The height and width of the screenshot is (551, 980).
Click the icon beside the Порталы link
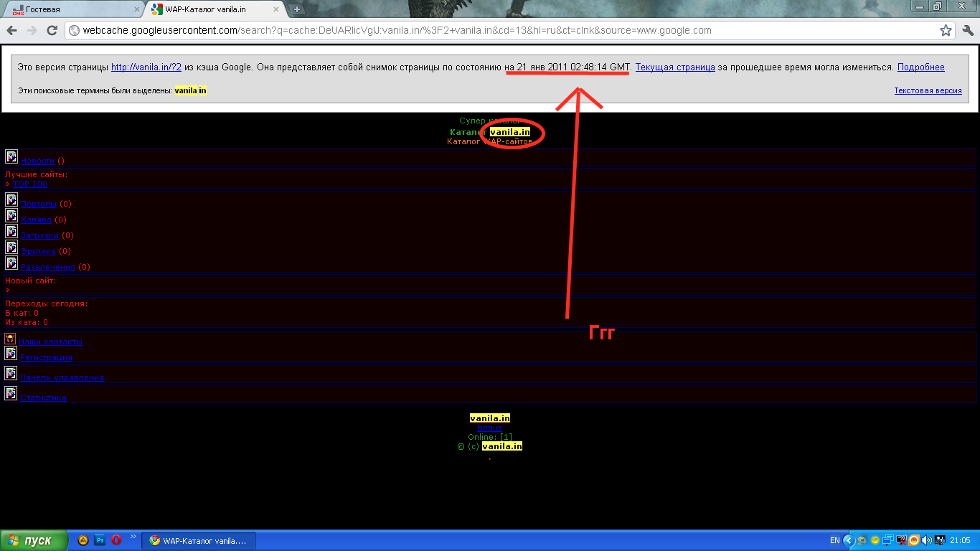click(11, 199)
